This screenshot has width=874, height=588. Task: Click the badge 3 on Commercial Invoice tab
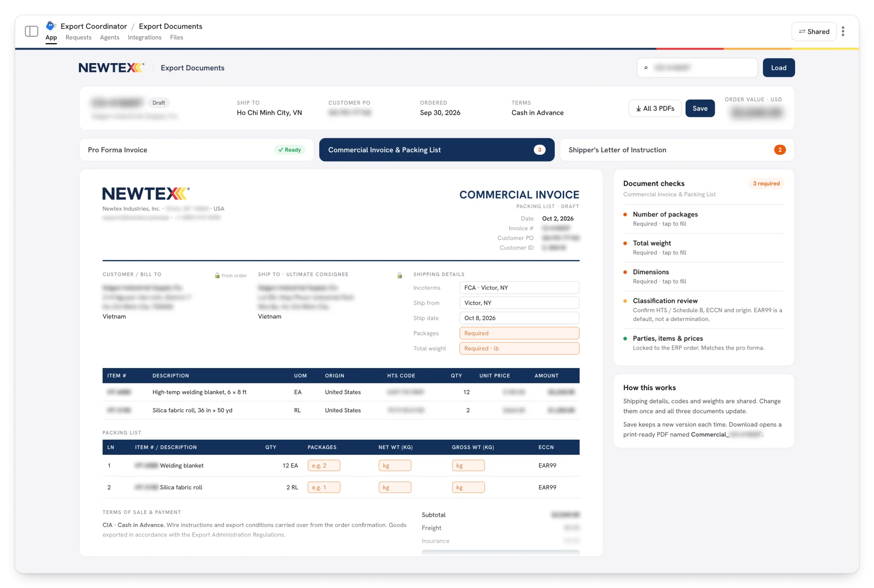pyautogui.click(x=539, y=150)
